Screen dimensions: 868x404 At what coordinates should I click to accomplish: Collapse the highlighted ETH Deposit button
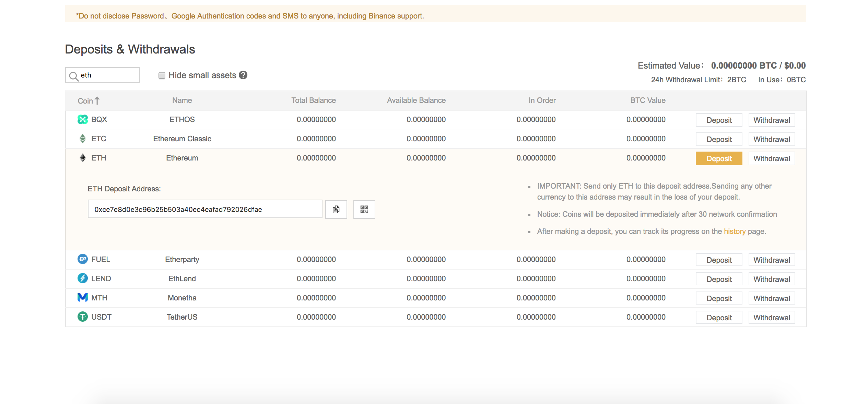point(719,158)
